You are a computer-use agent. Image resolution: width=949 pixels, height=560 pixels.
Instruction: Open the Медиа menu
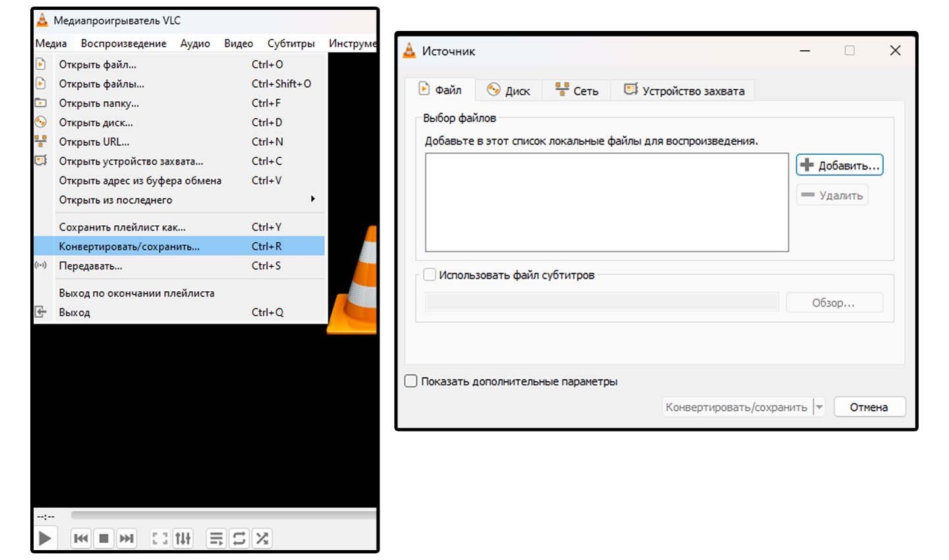coord(51,43)
